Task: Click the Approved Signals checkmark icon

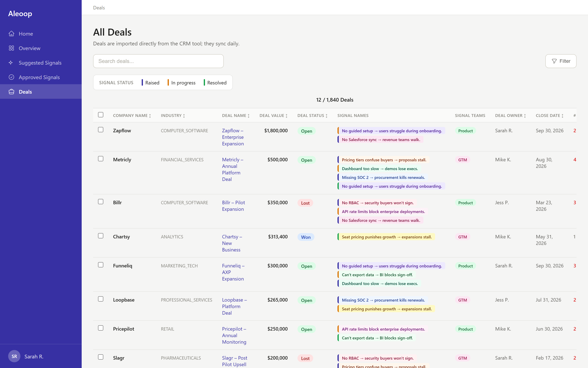Action: [x=11, y=77]
